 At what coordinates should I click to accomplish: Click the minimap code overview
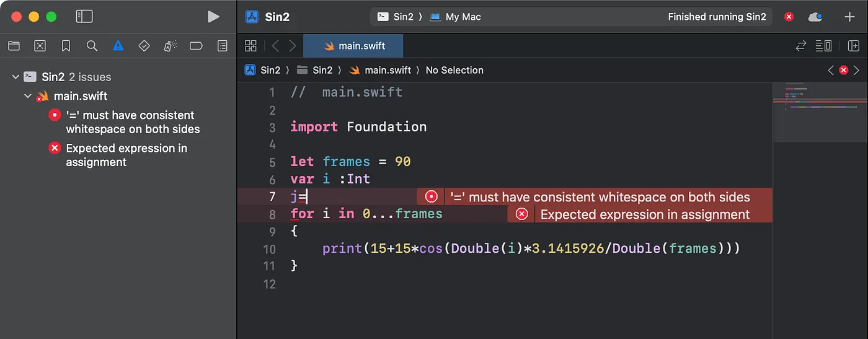[818, 99]
